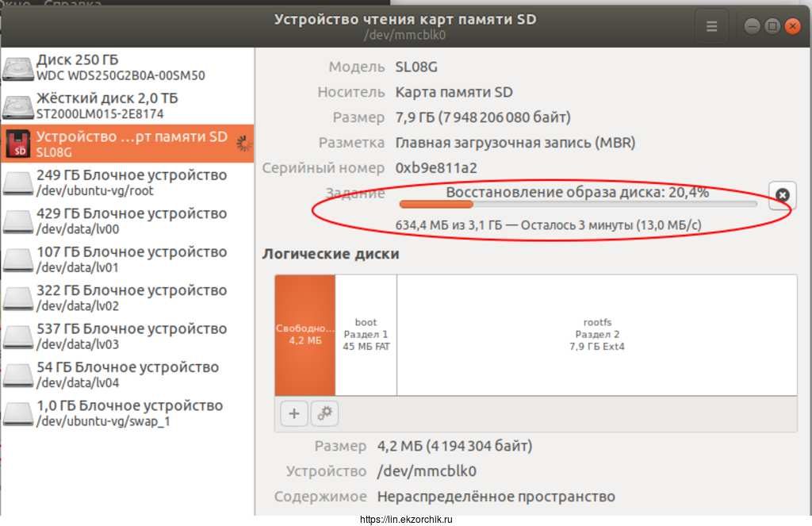Screen dimensions: 812x526
Task: Select the /dev/ubuntu-vg/root block device icon
Action: click(x=17, y=183)
